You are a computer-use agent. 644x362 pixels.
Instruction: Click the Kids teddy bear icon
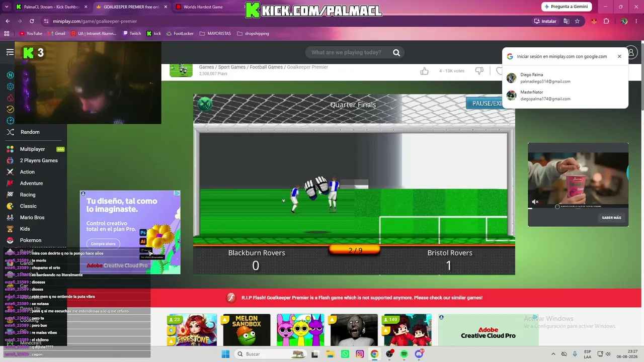pos(10,229)
